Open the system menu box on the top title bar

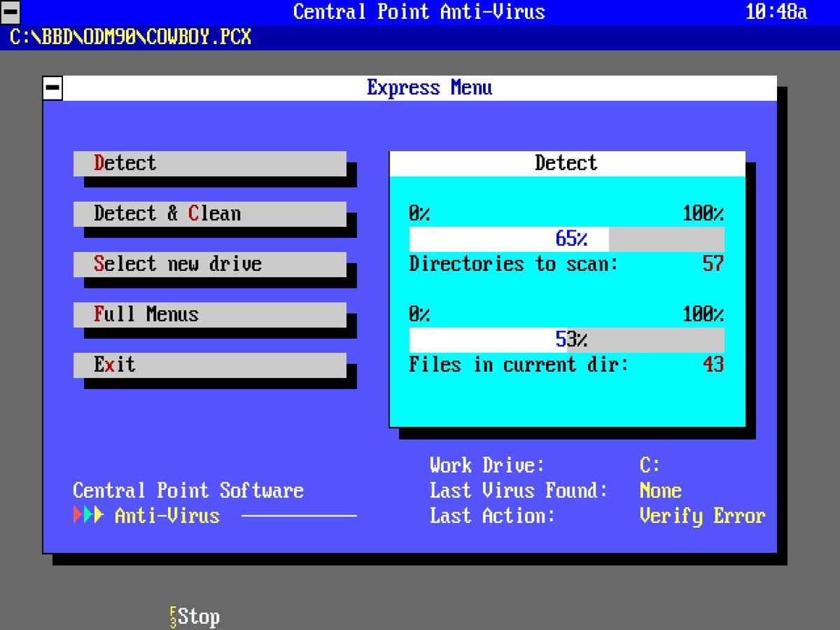coord(10,12)
